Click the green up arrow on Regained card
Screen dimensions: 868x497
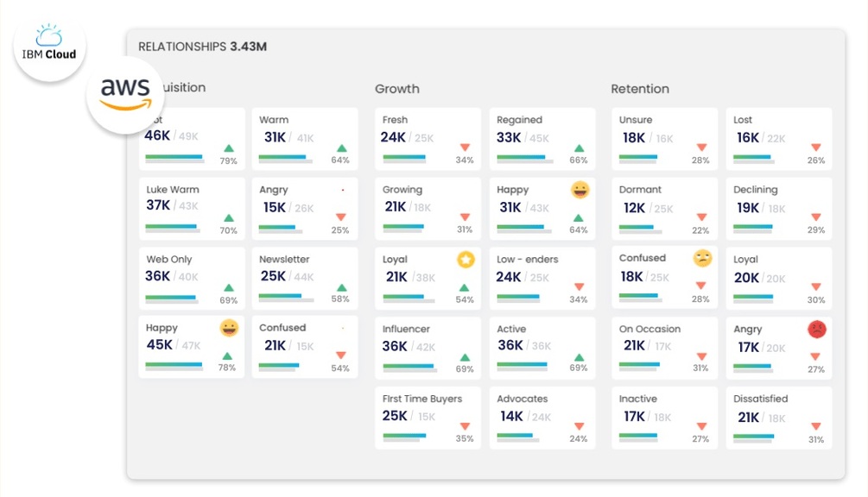[x=579, y=148]
